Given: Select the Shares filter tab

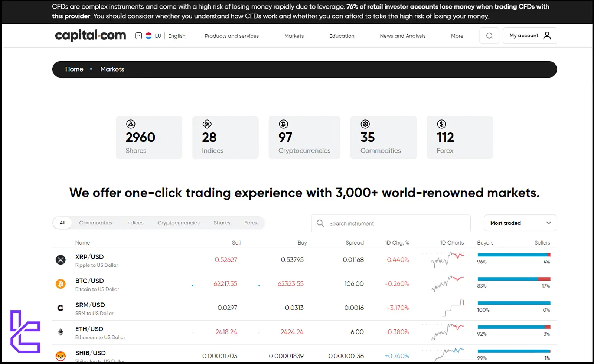Looking at the screenshot, I should coord(222,223).
